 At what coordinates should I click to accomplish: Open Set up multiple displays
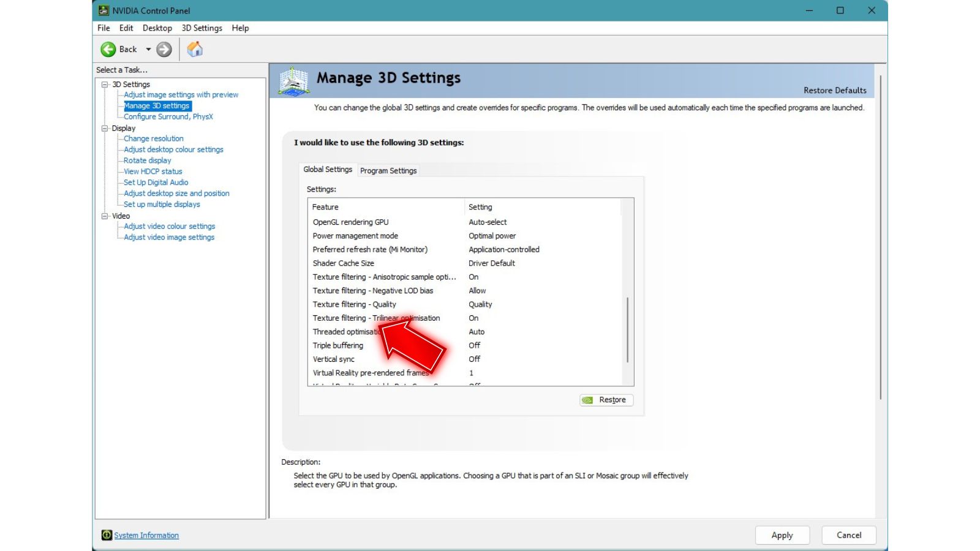(162, 205)
